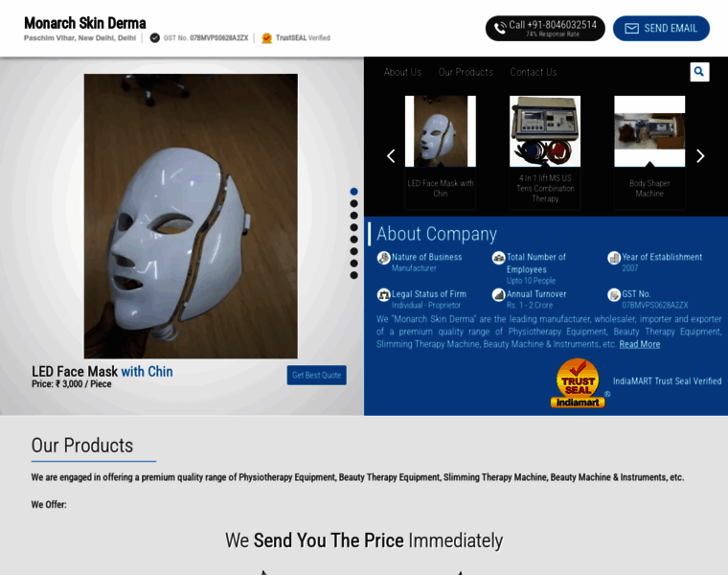Click the IndiaMART Trust Seal logo
The image size is (728, 575).
[x=578, y=383]
